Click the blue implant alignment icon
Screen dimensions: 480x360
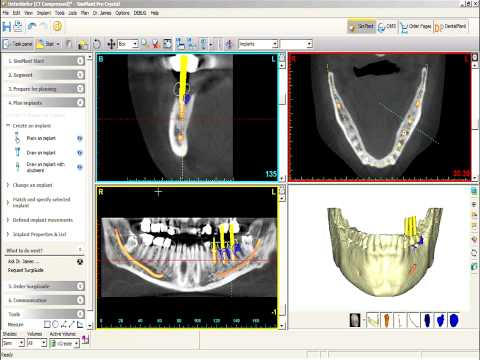pos(180,44)
